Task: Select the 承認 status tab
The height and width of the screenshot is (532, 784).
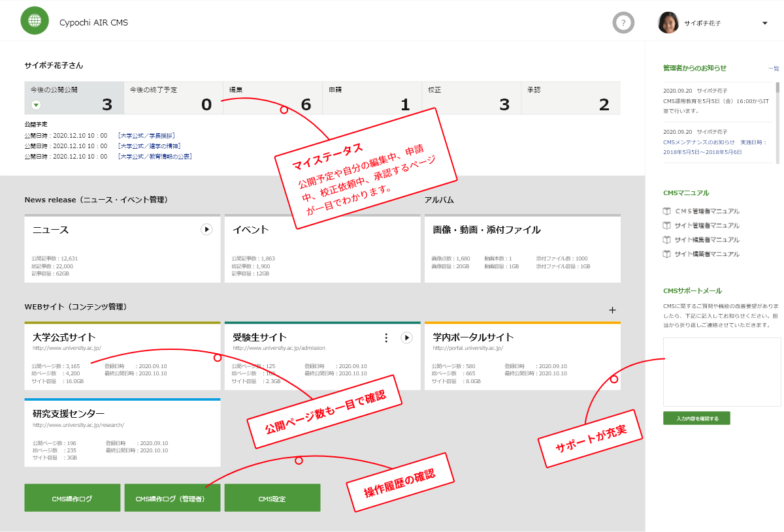Action: coord(570,98)
